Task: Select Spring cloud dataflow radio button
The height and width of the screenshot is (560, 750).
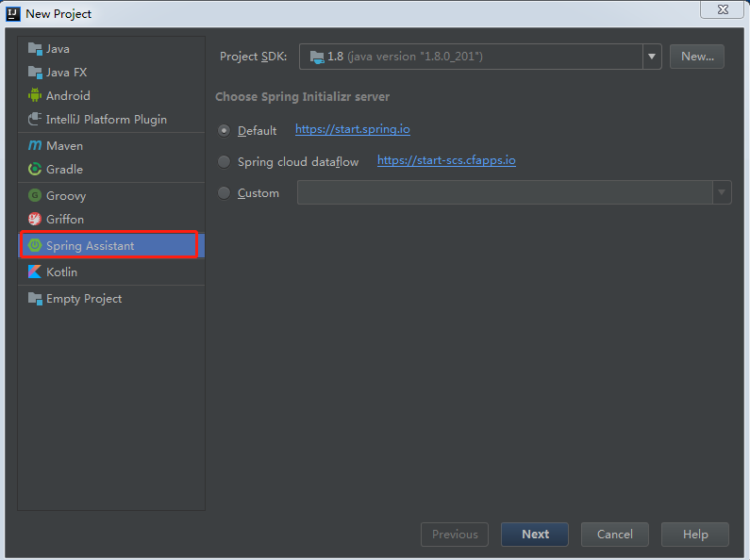Action: coord(224,161)
